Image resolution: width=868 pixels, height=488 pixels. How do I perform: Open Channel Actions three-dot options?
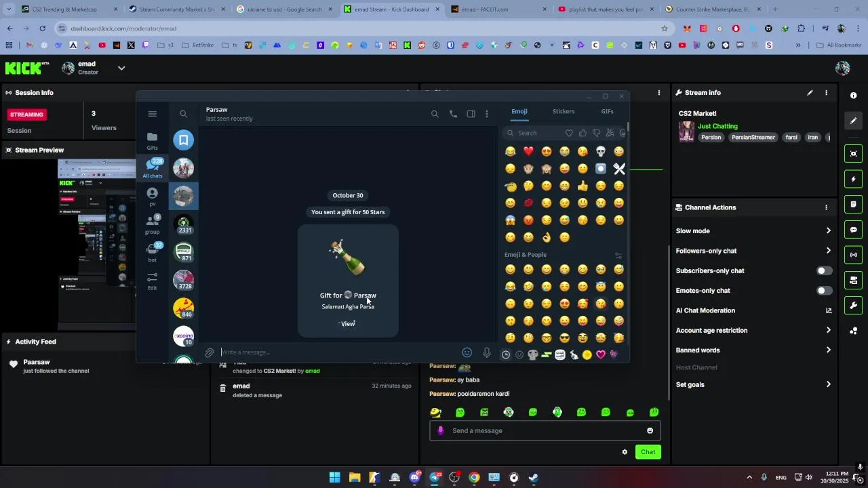826,207
